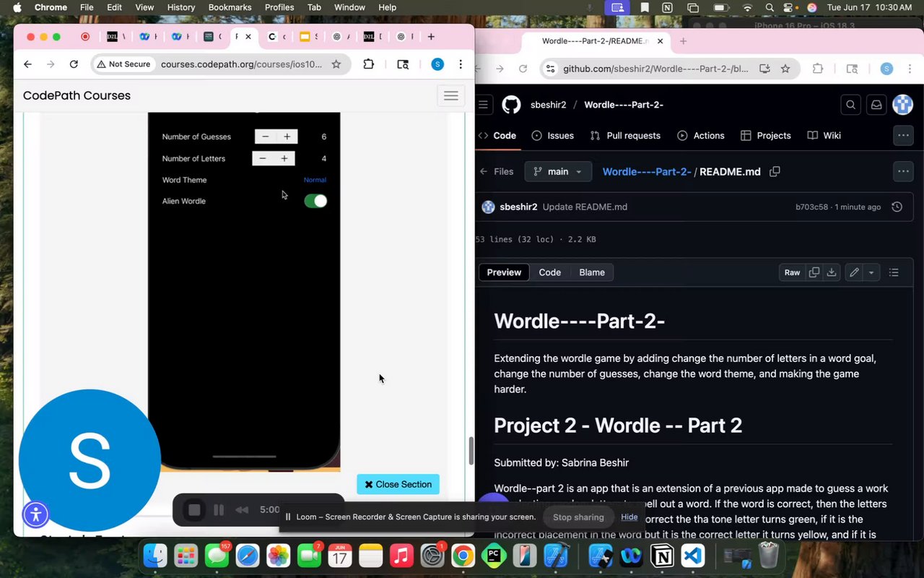The image size is (924, 578).
Task: Open the README outline list icon
Action: (x=894, y=272)
